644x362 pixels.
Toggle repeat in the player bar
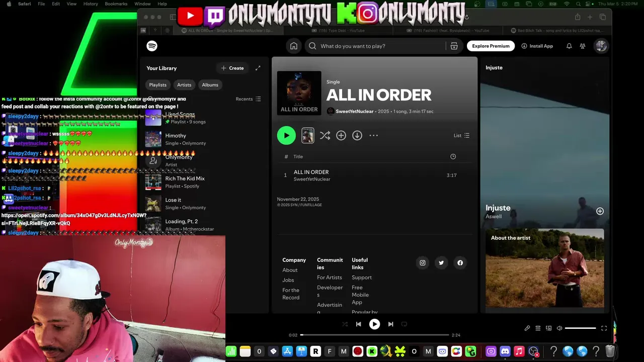[404, 324]
